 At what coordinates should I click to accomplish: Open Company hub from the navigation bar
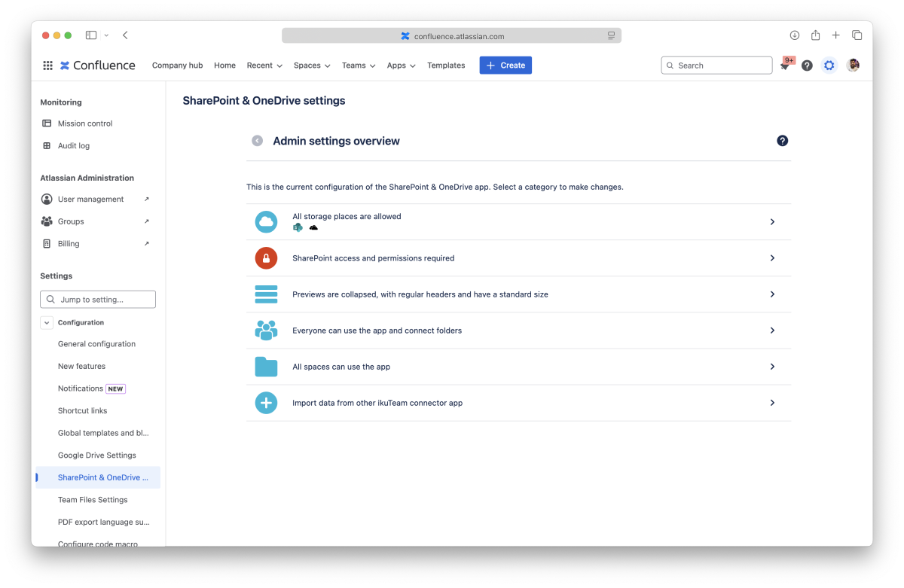coord(177,66)
